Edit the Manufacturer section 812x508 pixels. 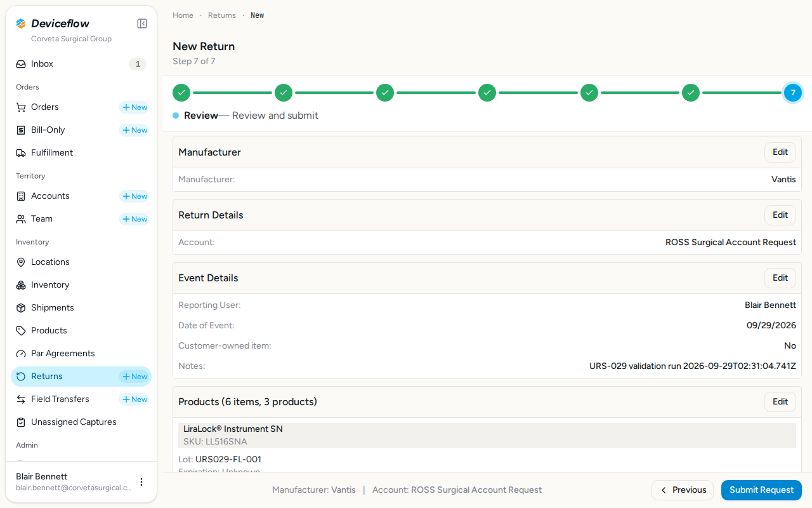coord(780,152)
